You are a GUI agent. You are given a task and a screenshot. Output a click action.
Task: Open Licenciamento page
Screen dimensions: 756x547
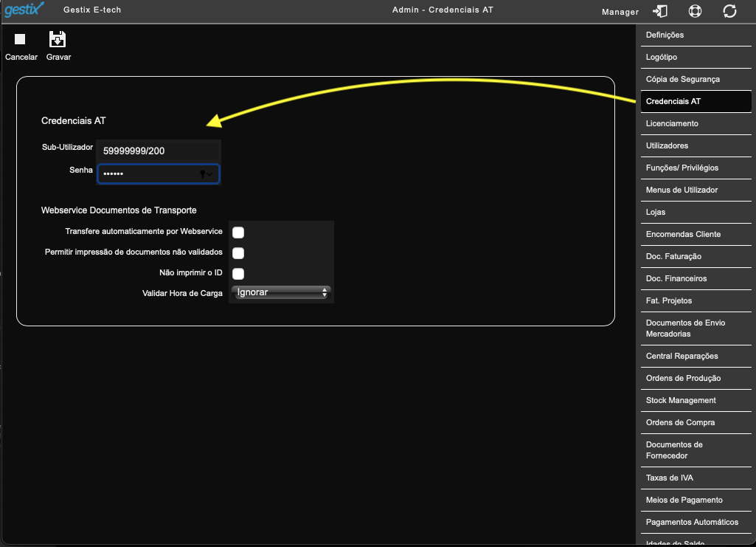[x=696, y=124]
